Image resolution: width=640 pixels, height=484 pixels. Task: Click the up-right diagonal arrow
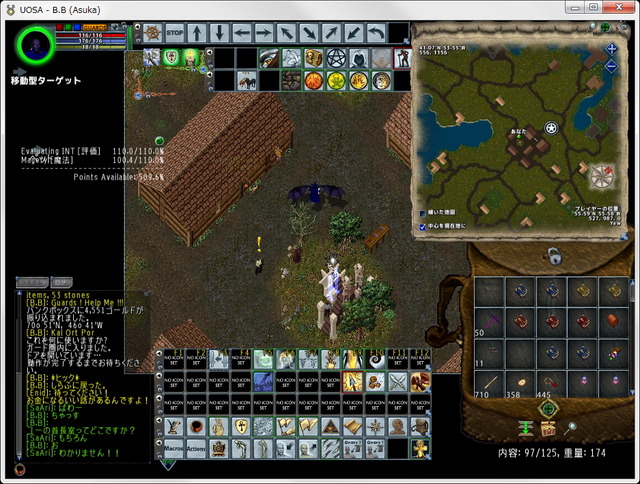click(x=331, y=33)
